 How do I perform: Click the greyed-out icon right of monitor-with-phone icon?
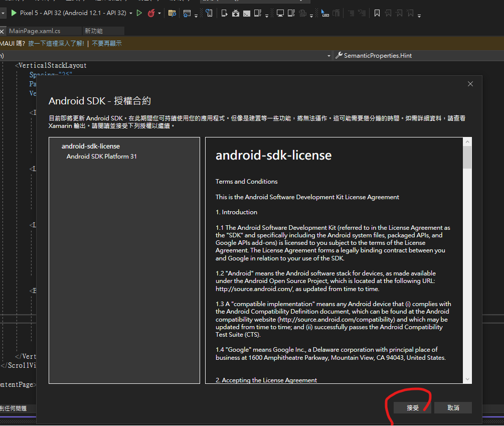(x=302, y=13)
